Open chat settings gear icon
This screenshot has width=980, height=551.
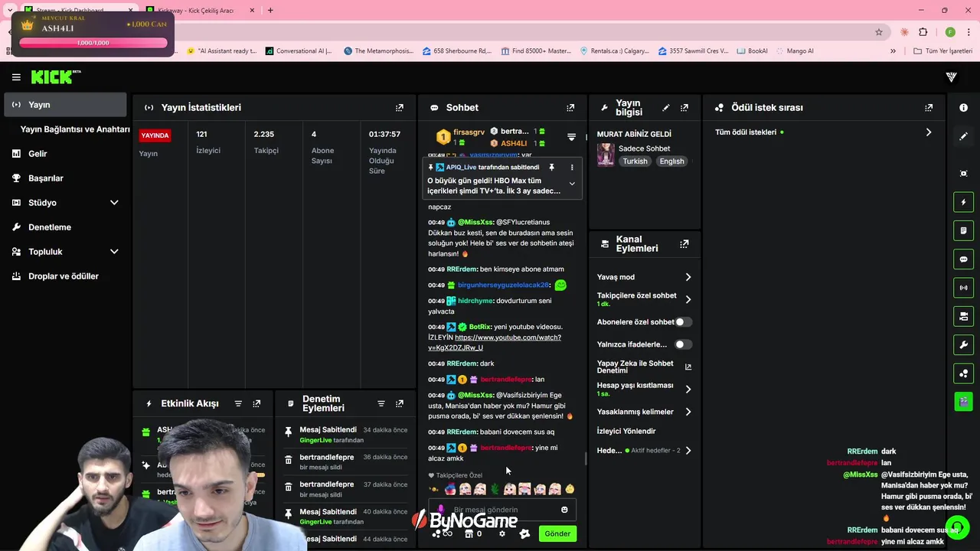click(501, 533)
